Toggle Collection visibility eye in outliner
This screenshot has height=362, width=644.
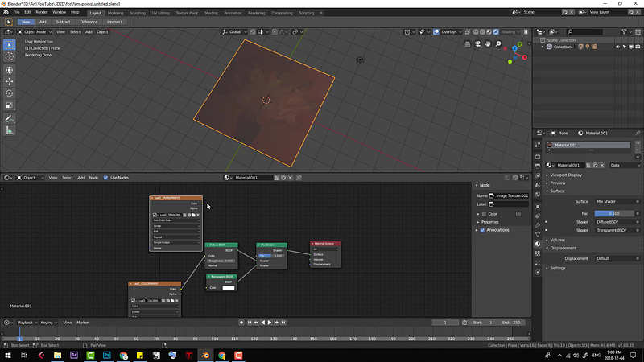pyautogui.click(x=617, y=47)
